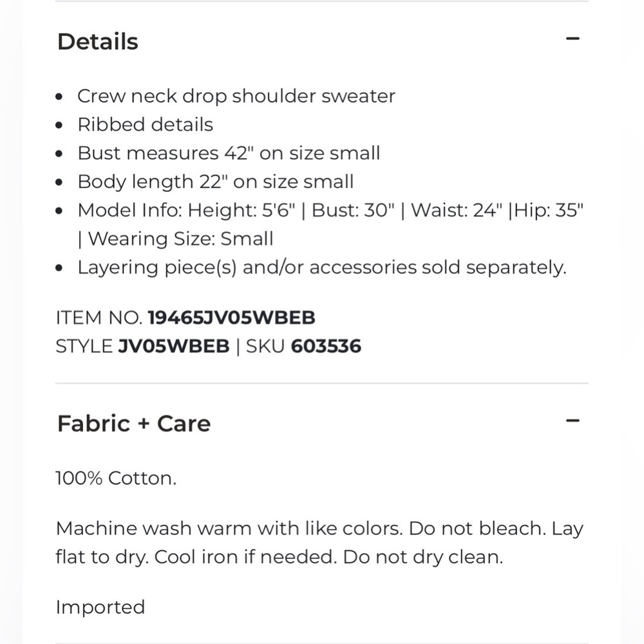Click the 'Imported' text
This screenshot has width=644, height=644.
pyautogui.click(x=100, y=607)
